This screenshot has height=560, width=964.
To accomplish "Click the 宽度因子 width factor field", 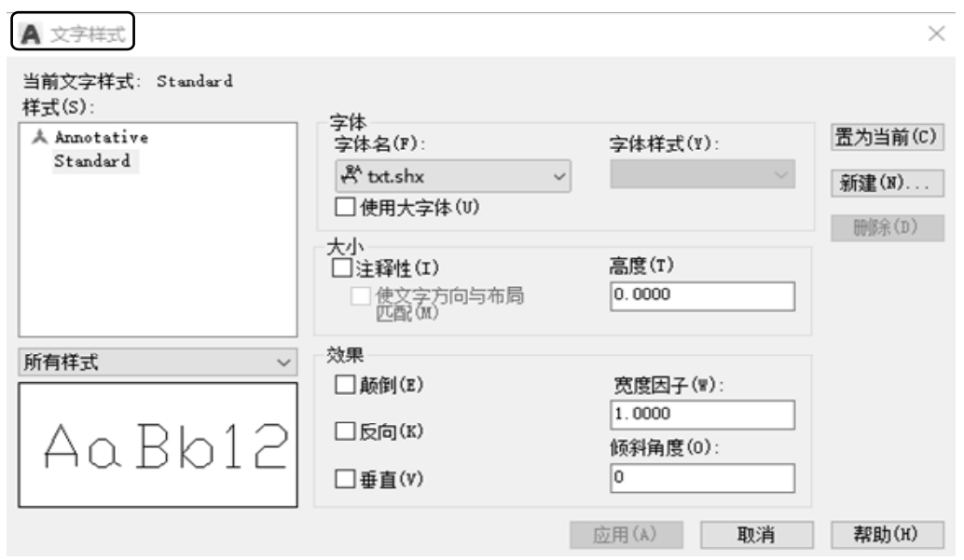I will tap(702, 414).
